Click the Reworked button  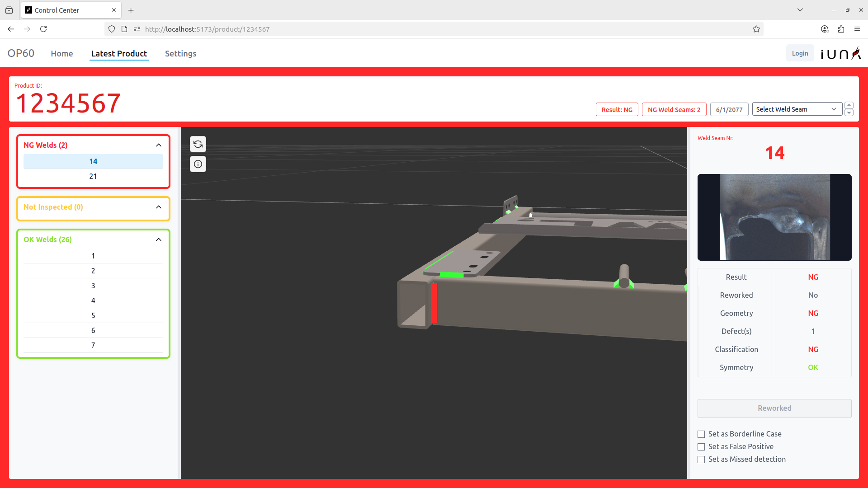[x=774, y=408]
